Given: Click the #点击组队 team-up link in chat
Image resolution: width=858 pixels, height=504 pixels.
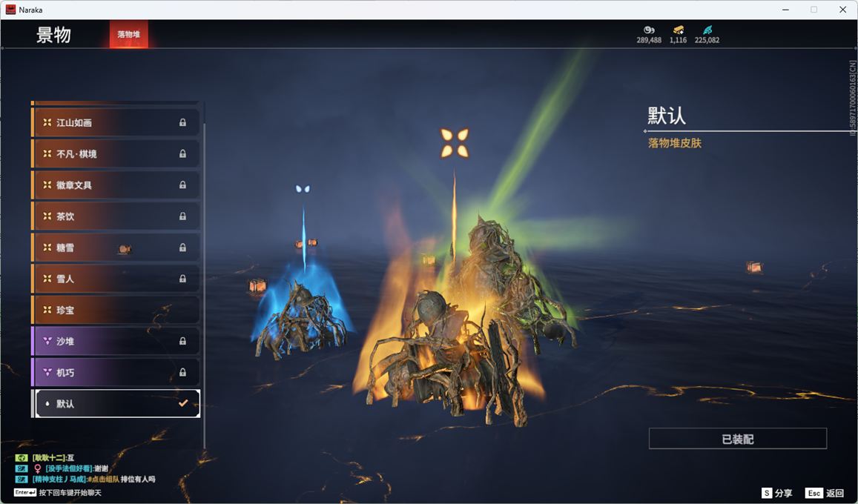Looking at the screenshot, I should [103, 479].
